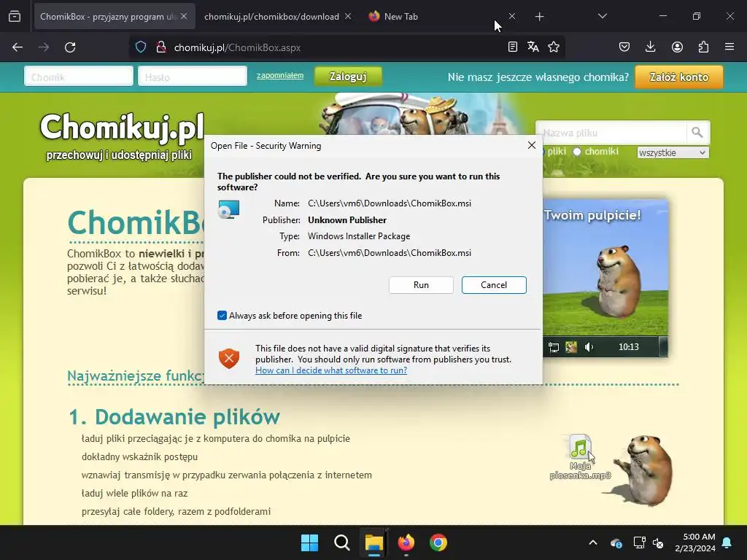Image resolution: width=747 pixels, height=560 pixels.
Task: Reload the current page
Action: point(70,47)
